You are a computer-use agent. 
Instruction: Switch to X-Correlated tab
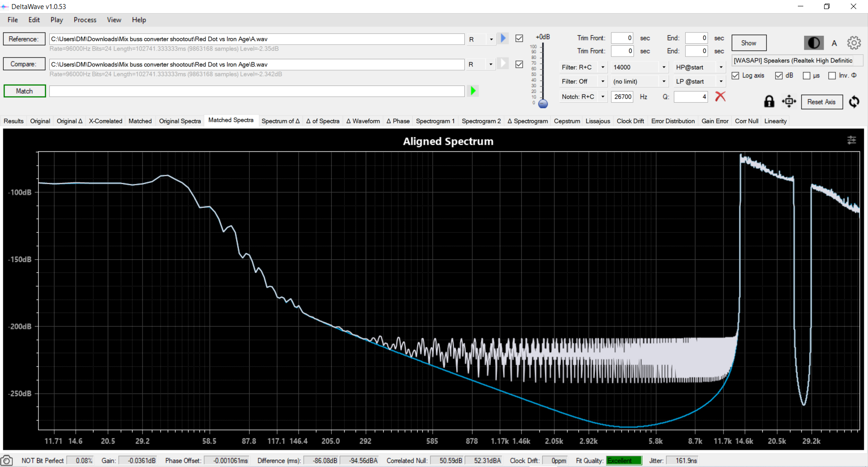pyautogui.click(x=105, y=121)
